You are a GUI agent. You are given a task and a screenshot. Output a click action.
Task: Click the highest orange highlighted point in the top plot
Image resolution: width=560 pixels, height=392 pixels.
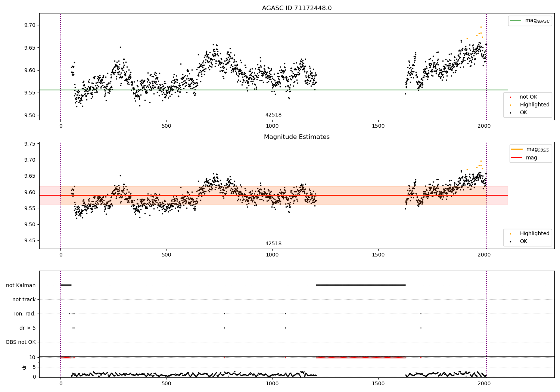(x=481, y=27)
